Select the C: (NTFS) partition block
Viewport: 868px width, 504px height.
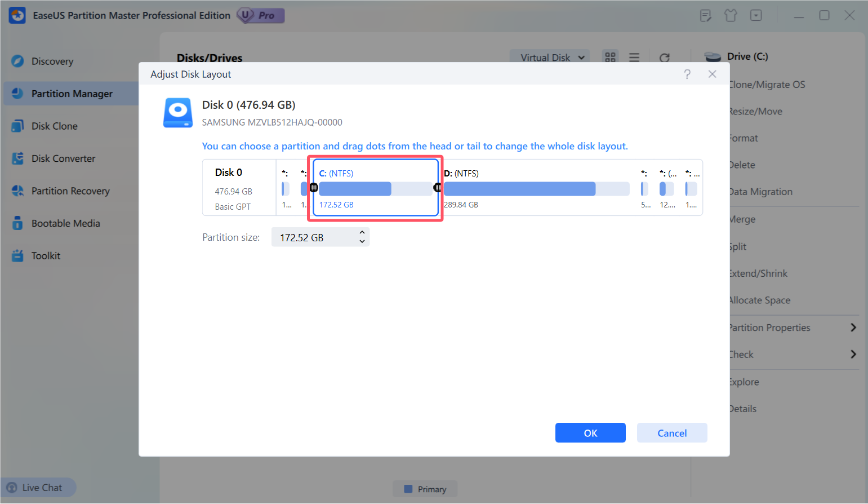pos(376,188)
